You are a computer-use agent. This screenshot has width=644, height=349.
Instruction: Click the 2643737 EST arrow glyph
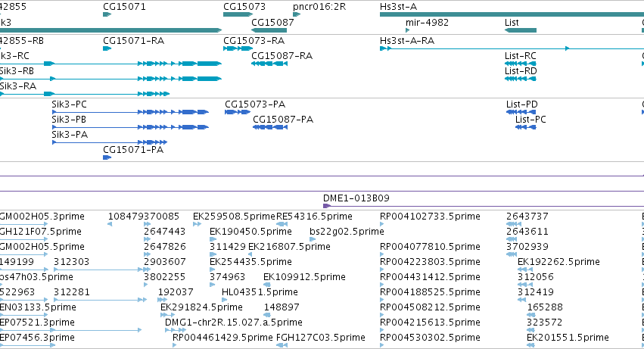pyautogui.click(x=513, y=224)
